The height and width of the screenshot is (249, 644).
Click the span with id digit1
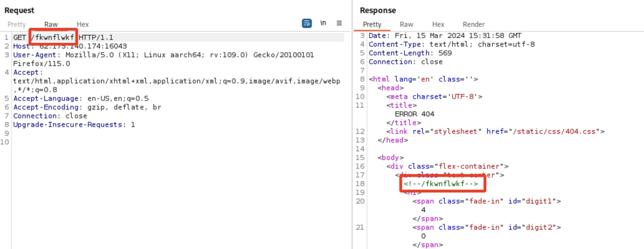pyautogui.click(x=487, y=201)
